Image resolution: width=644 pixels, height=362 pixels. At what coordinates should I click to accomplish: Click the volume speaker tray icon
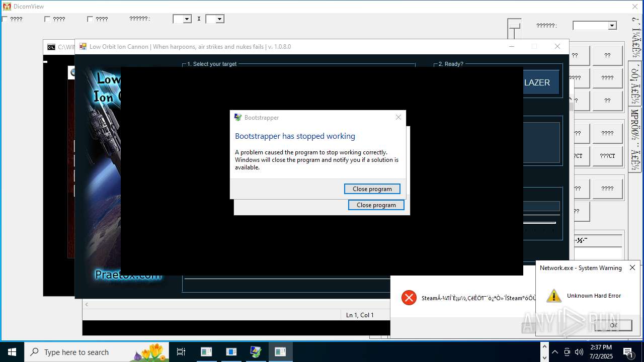point(579,352)
